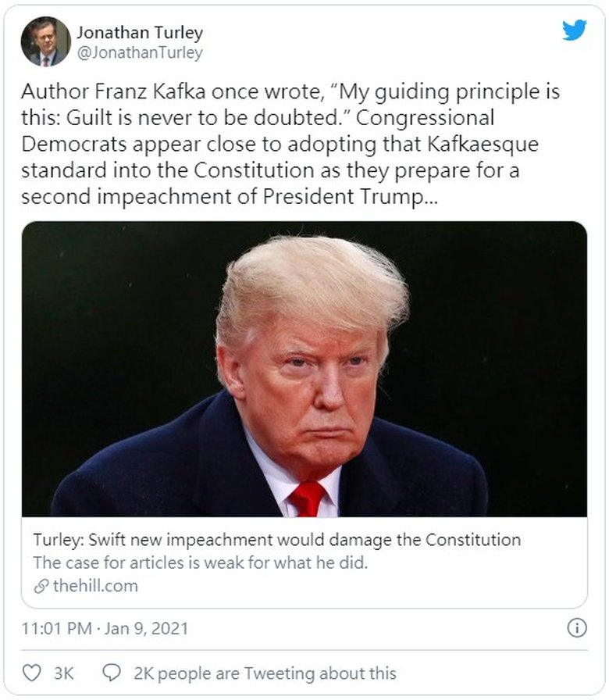The image size is (609, 700).
Task: Click the Twitter bird logo
Action: pos(575,31)
